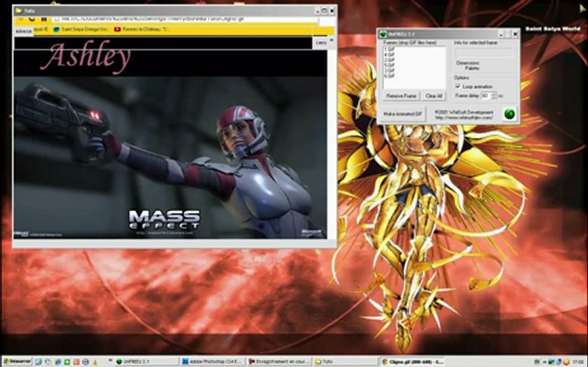Click the orange square quick launch icon
Viewport: 588px width, 367px height.
coord(76,362)
